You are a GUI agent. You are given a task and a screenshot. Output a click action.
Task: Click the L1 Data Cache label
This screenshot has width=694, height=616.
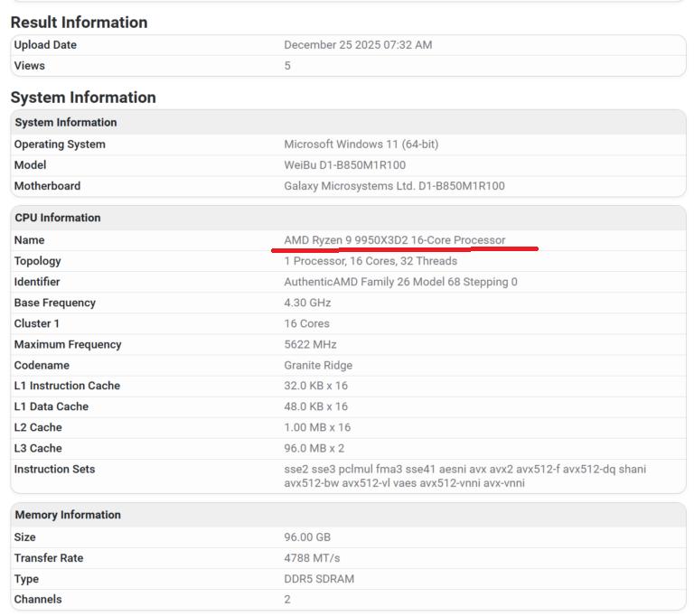coord(52,406)
